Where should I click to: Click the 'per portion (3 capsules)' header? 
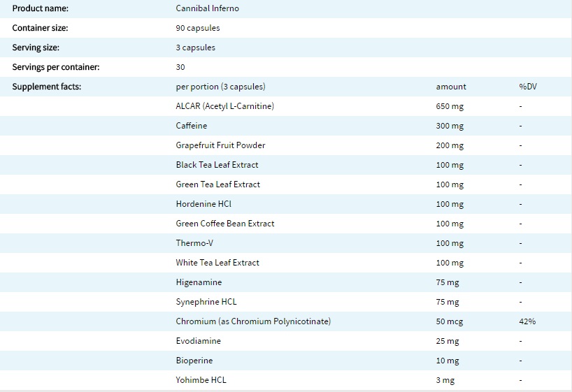coord(221,87)
